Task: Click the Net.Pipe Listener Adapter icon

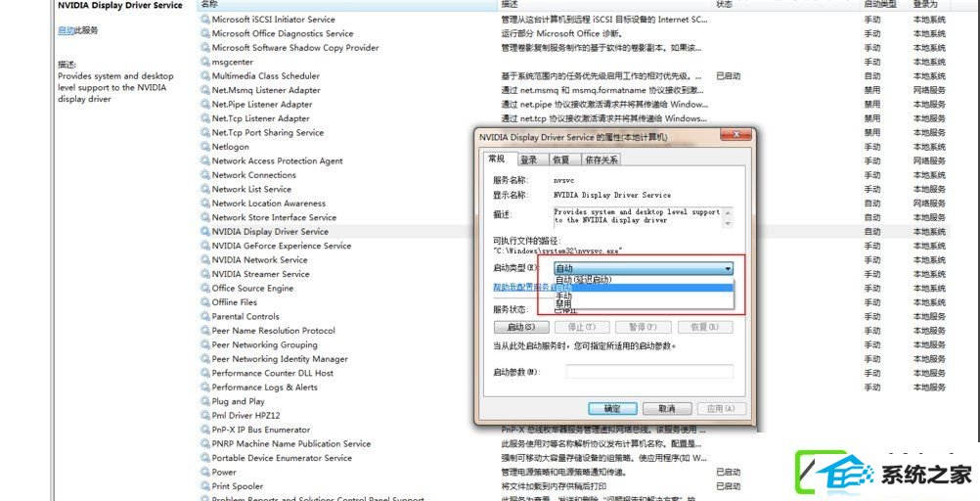Action: click(205, 105)
